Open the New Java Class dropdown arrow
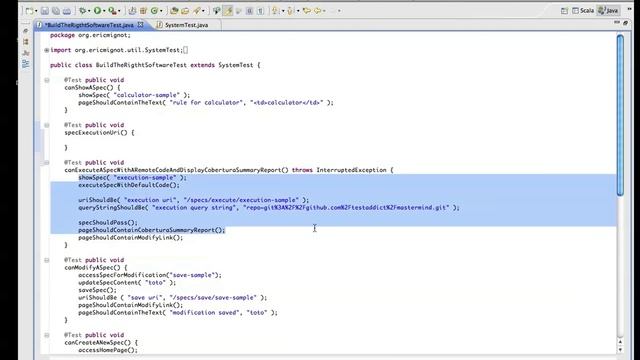This screenshot has height=360, width=640. click(x=161, y=11)
